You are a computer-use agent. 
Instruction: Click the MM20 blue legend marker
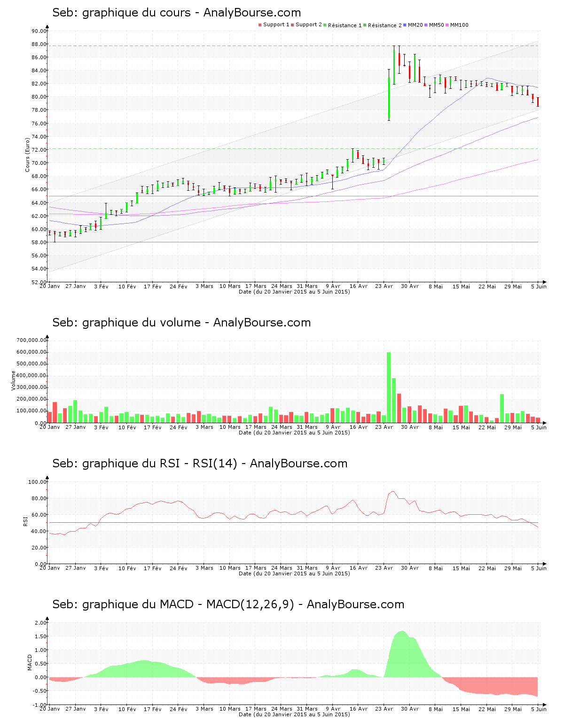[405, 25]
